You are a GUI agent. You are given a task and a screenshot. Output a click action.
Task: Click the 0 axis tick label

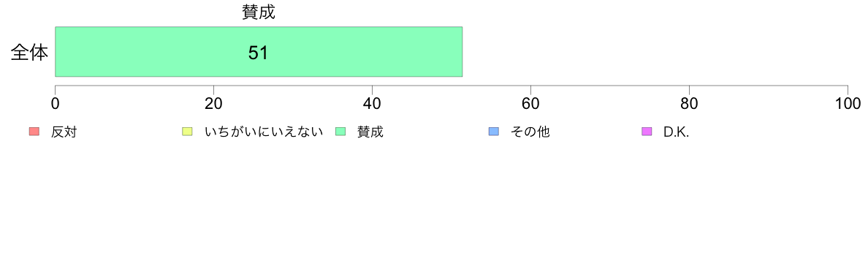pos(56,104)
